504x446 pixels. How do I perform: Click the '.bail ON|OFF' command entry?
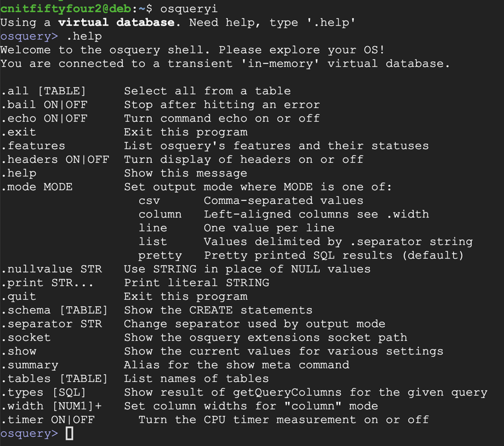(44, 105)
